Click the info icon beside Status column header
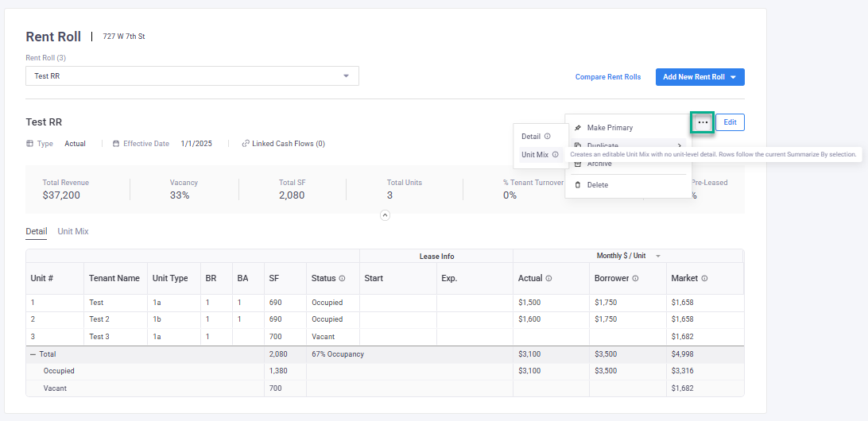Screen dimensions: 868x421 [342, 278]
